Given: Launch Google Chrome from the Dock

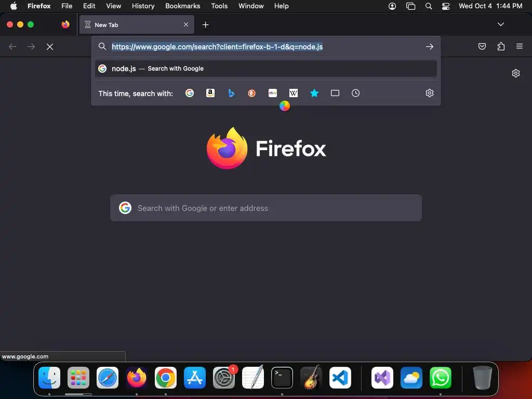Looking at the screenshot, I should pos(166,378).
